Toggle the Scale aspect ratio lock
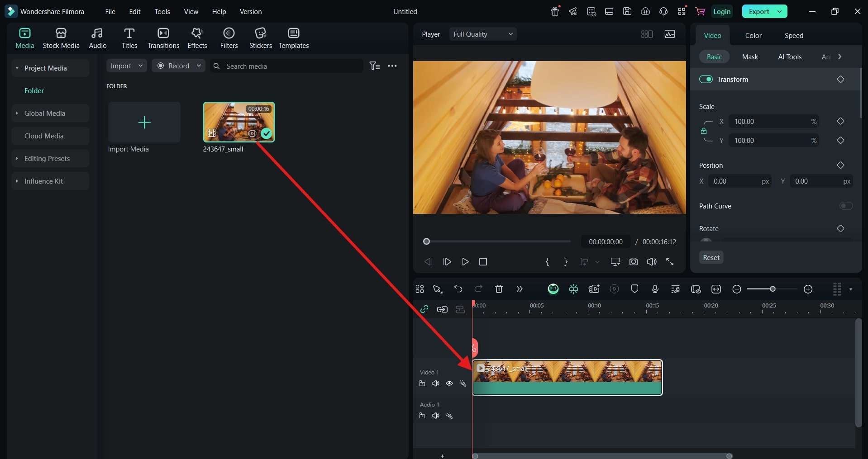 (704, 131)
